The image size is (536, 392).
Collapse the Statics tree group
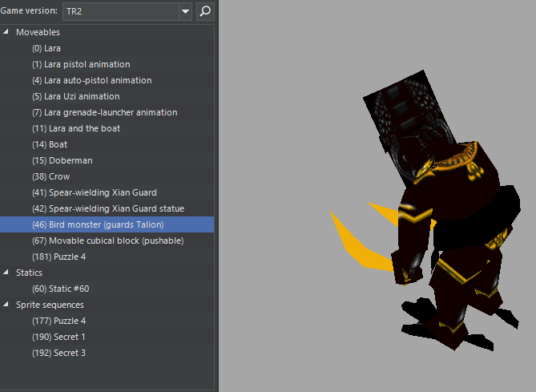coord(6,273)
